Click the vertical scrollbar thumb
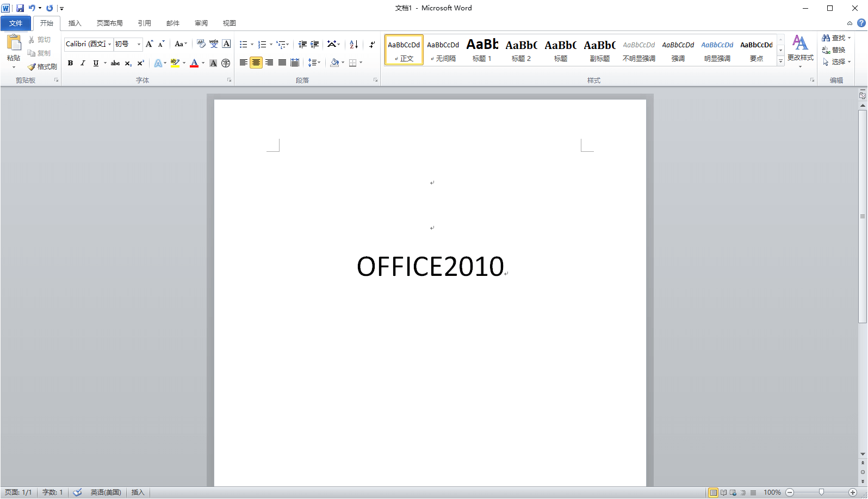Image resolution: width=868 pixels, height=499 pixels. click(863, 217)
